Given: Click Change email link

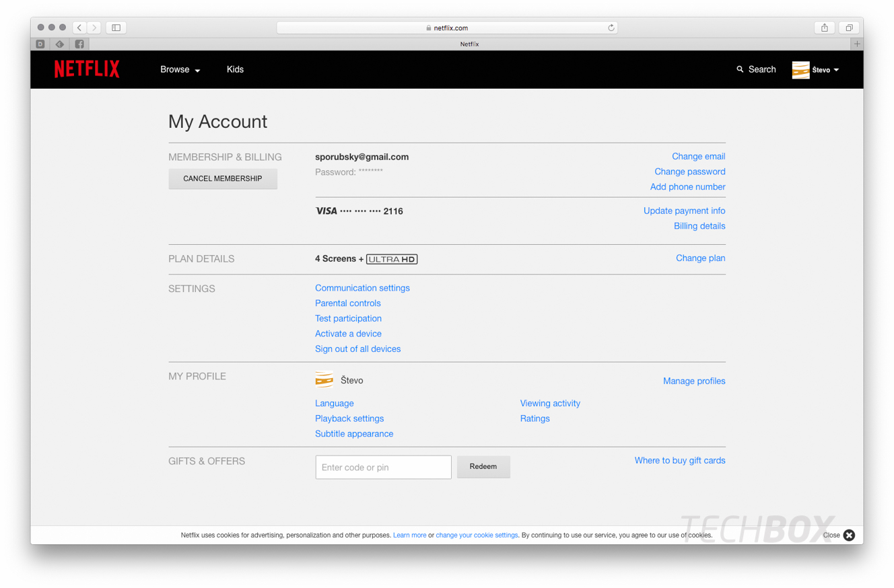Looking at the screenshot, I should click(698, 156).
